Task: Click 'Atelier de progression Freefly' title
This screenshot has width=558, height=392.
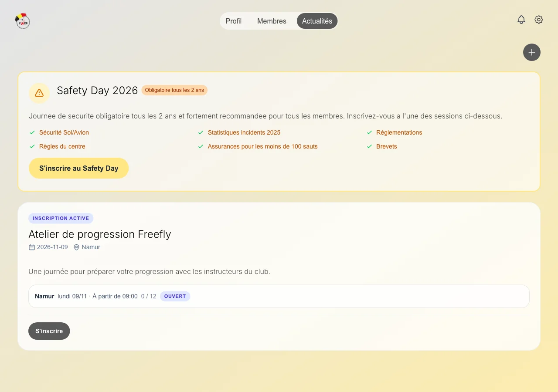Action: pyautogui.click(x=100, y=234)
